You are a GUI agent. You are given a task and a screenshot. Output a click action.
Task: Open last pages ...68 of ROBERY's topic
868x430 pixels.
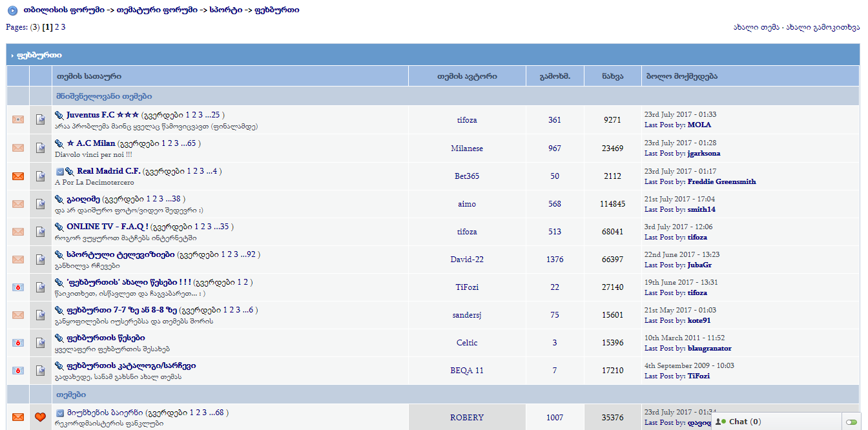(215, 413)
